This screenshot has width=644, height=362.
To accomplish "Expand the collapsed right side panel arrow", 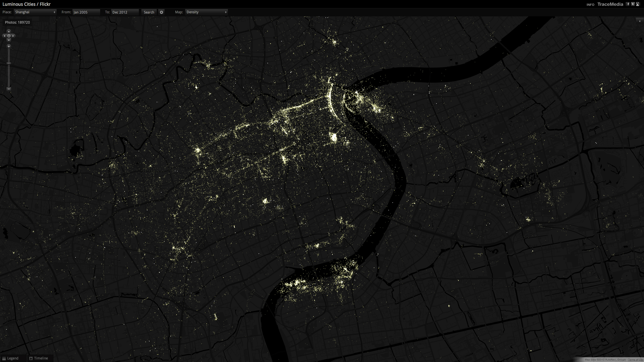I will (x=640, y=21).
